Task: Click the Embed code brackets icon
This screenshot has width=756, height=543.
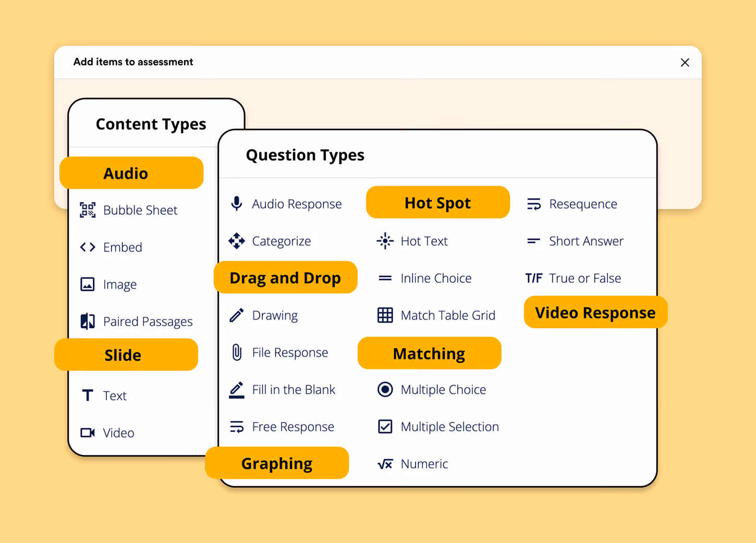Action: tap(88, 247)
